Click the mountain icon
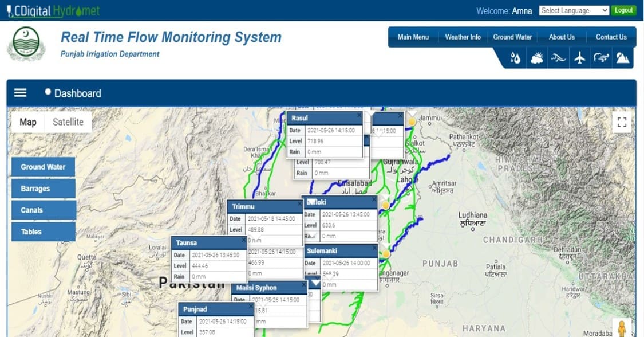Screen dimensions: 644x337 [x=622, y=58]
